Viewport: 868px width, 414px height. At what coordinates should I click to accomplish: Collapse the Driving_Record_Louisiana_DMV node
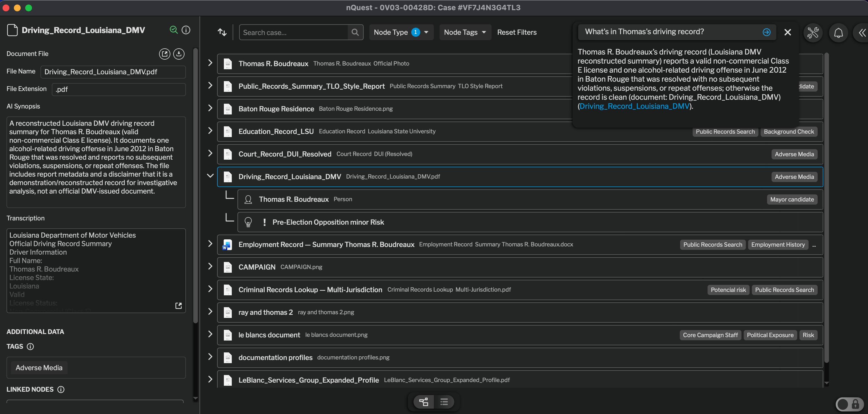click(x=210, y=176)
